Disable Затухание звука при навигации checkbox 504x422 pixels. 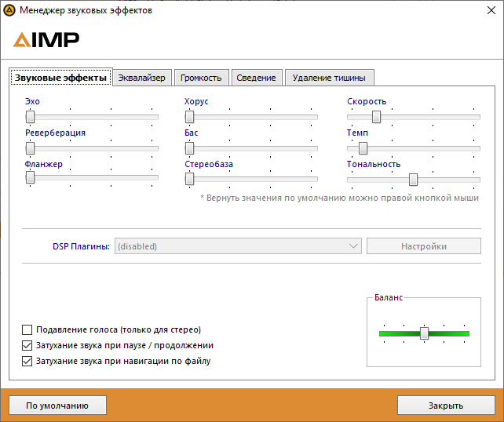(27, 361)
